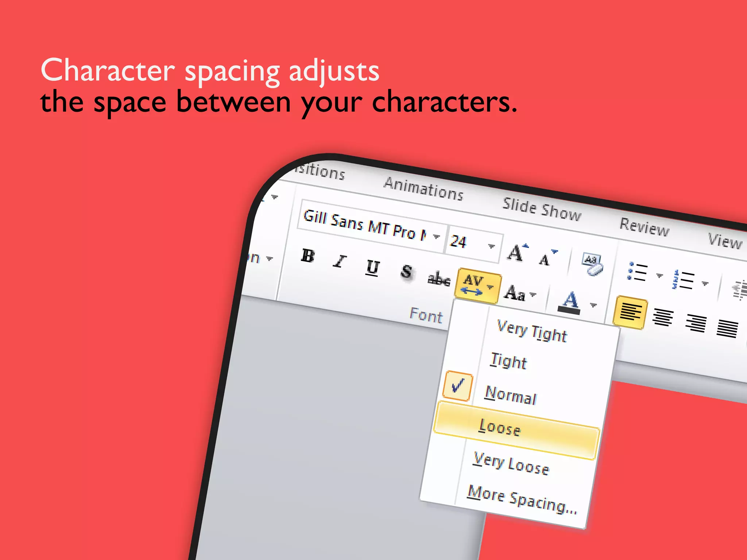Click the Numbering list icon

pyautogui.click(x=683, y=280)
